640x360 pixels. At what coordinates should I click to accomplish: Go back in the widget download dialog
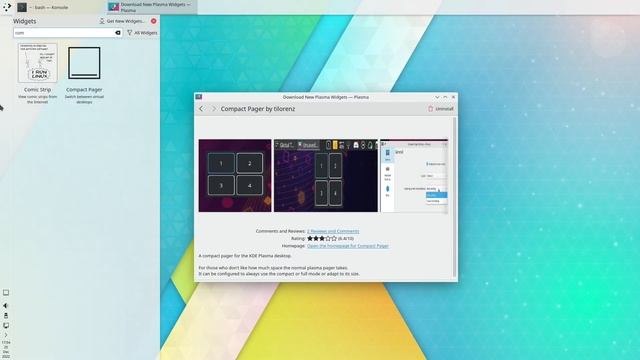coord(201,109)
